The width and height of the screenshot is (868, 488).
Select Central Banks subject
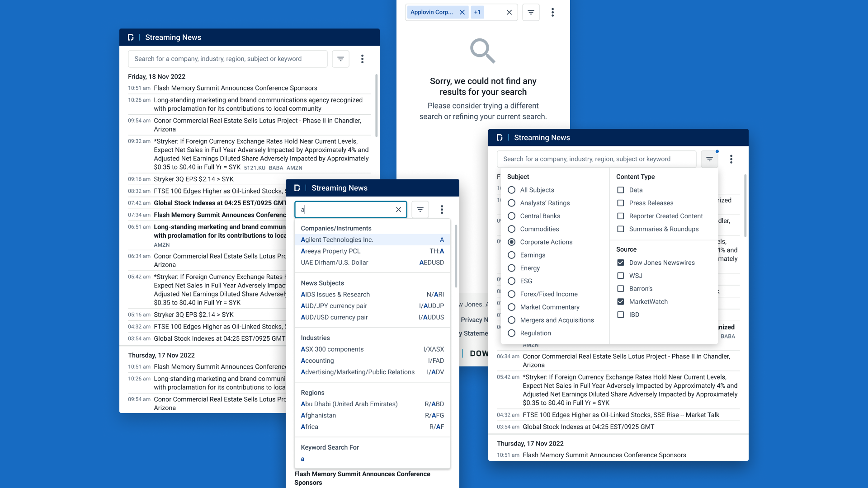pos(511,216)
